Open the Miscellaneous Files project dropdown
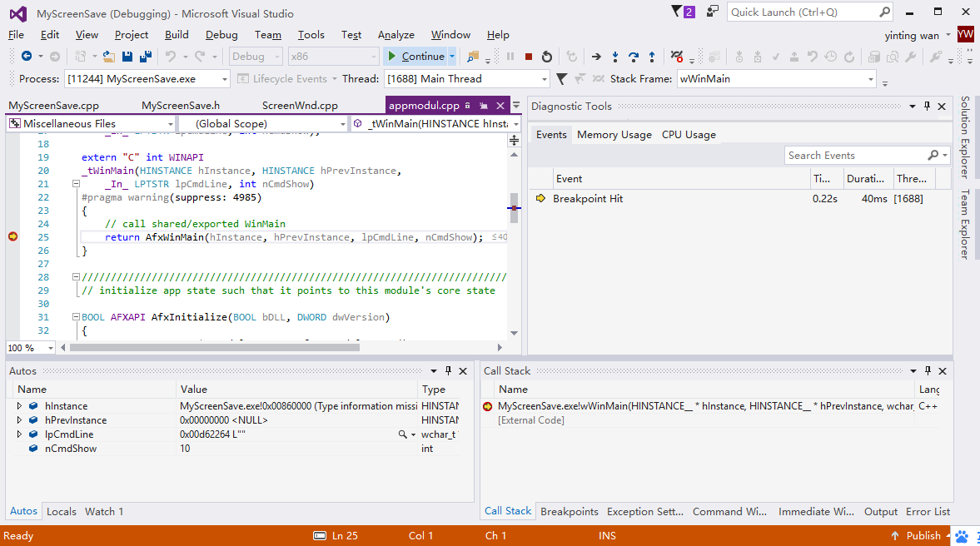 tap(170, 124)
